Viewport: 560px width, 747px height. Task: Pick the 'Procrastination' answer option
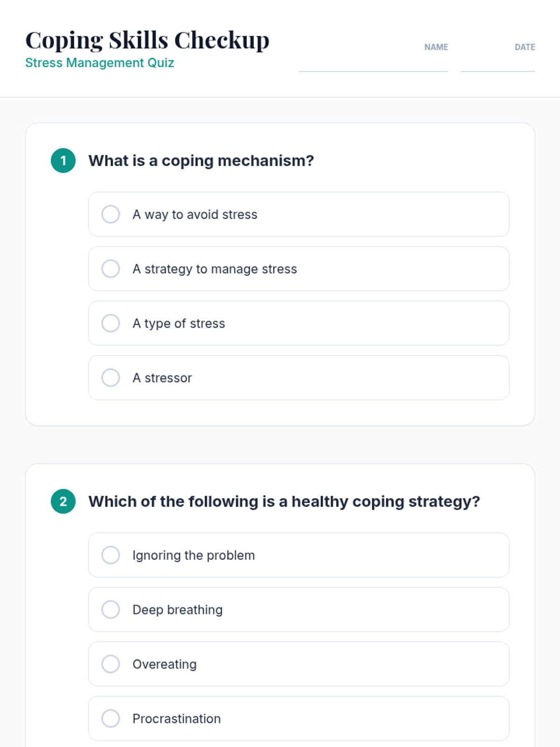coord(111,719)
